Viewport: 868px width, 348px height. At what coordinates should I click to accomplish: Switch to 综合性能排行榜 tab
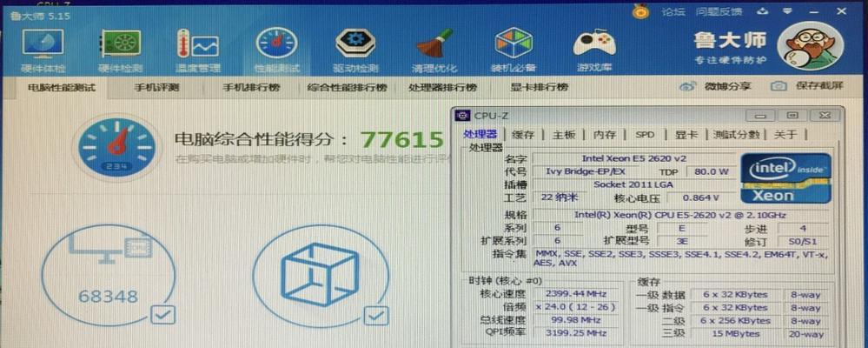point(347,88)
